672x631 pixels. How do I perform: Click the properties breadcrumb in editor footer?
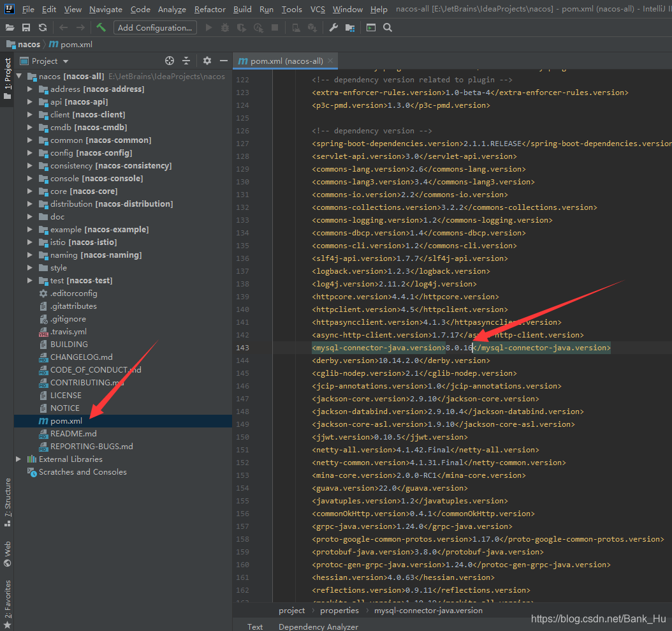(339, 611)
